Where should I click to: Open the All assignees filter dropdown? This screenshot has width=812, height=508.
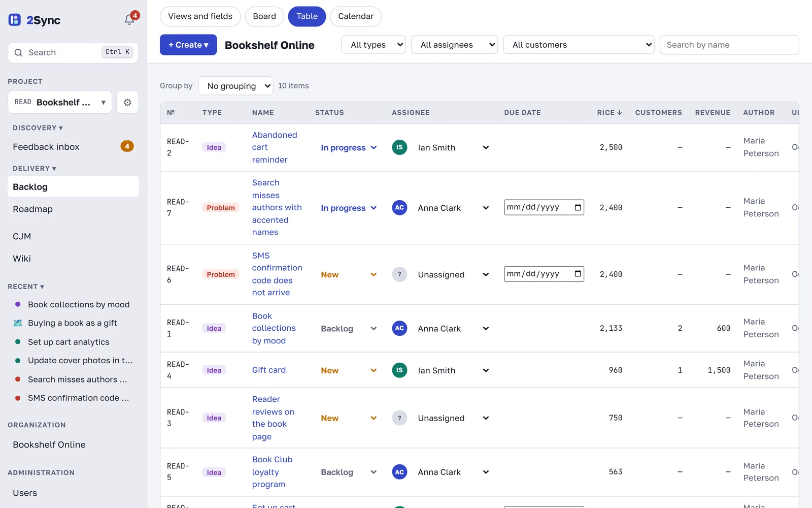(x=455, y=45)
